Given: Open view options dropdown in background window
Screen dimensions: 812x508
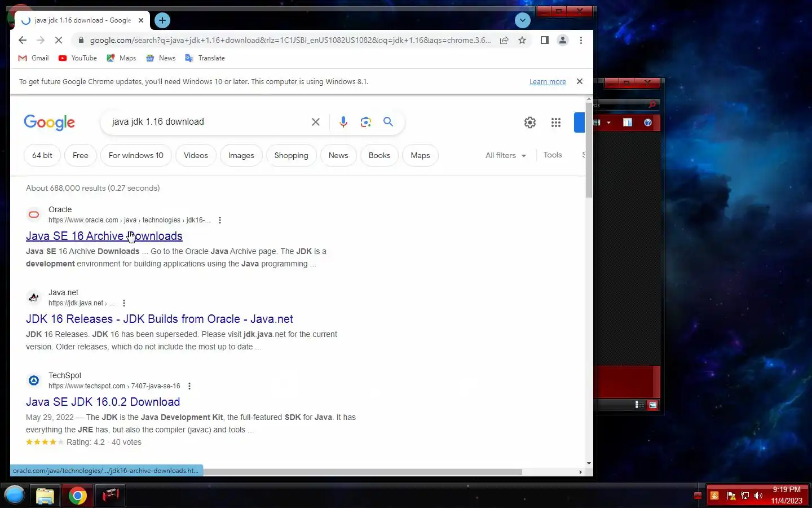Looking at the screenshot, I should click(x=609, y=122).
